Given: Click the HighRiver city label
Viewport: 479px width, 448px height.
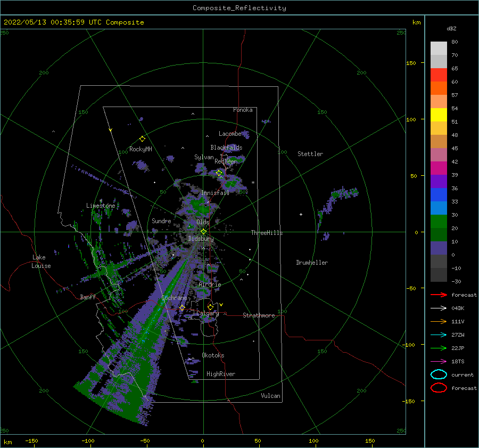Looking at the screenshot, I should [221, 374].
